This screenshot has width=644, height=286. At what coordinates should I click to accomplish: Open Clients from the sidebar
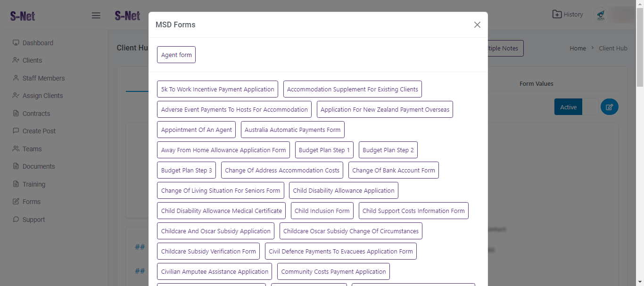(32, 60)
